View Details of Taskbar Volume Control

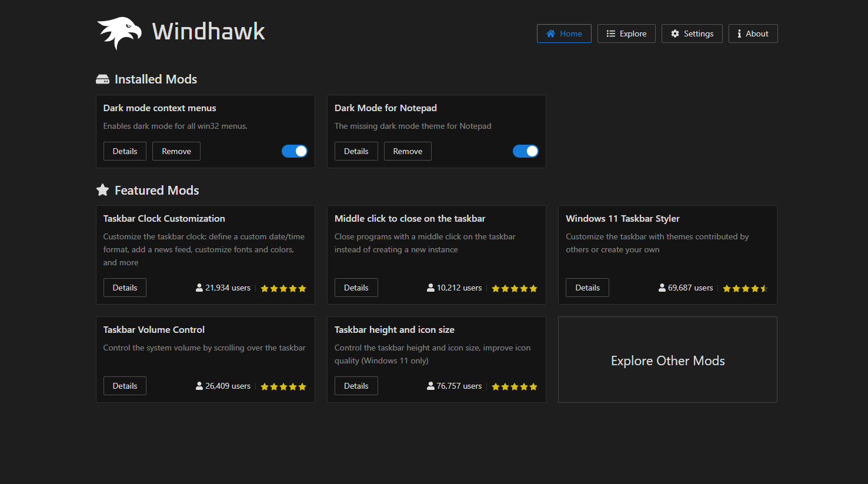[125, 386]
